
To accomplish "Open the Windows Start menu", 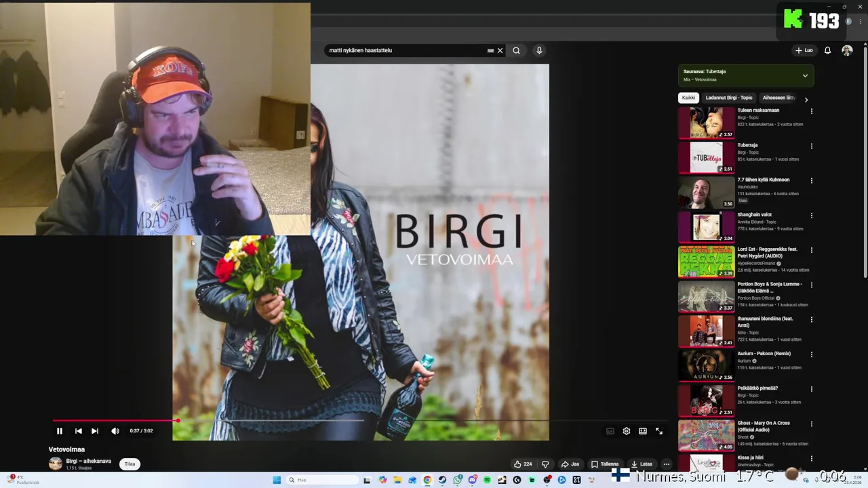I will (x=277, y=480).
